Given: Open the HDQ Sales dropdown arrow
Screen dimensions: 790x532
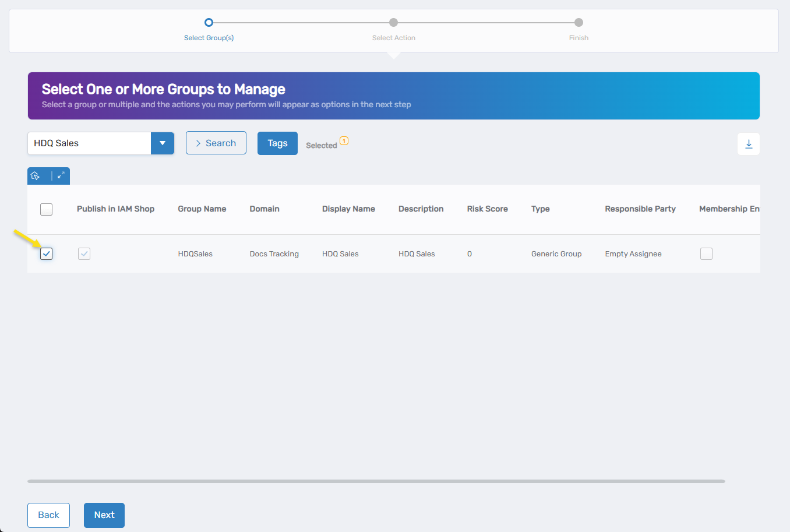Looking at the screenshot, I should (x=163, y=143).
